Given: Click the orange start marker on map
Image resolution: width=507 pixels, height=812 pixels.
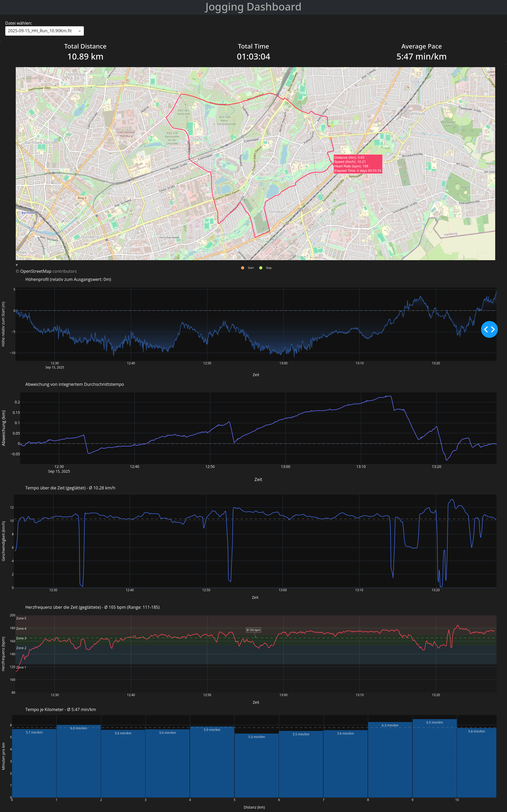Looking at the screenshot, I should tap(330, 138).
